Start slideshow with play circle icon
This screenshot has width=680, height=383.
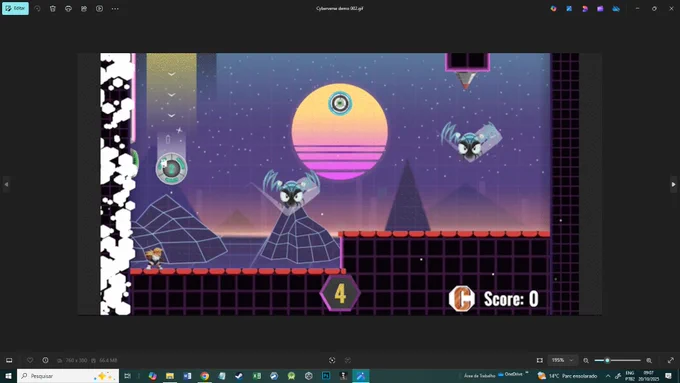click(99, 9)
